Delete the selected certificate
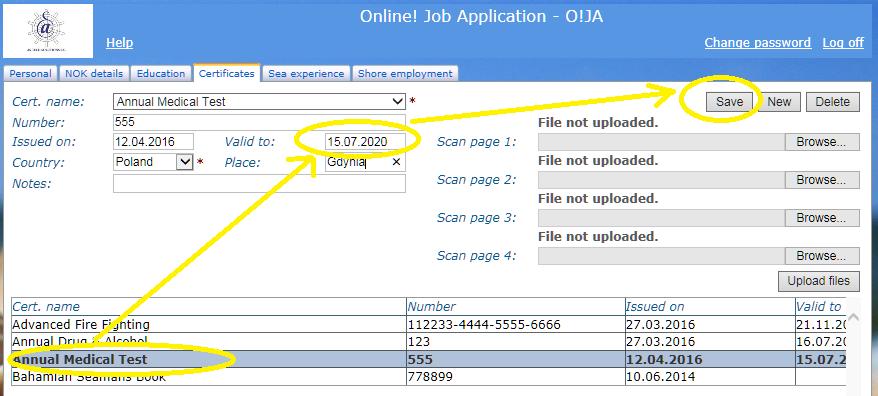878x396 pixels. (833, 102)
